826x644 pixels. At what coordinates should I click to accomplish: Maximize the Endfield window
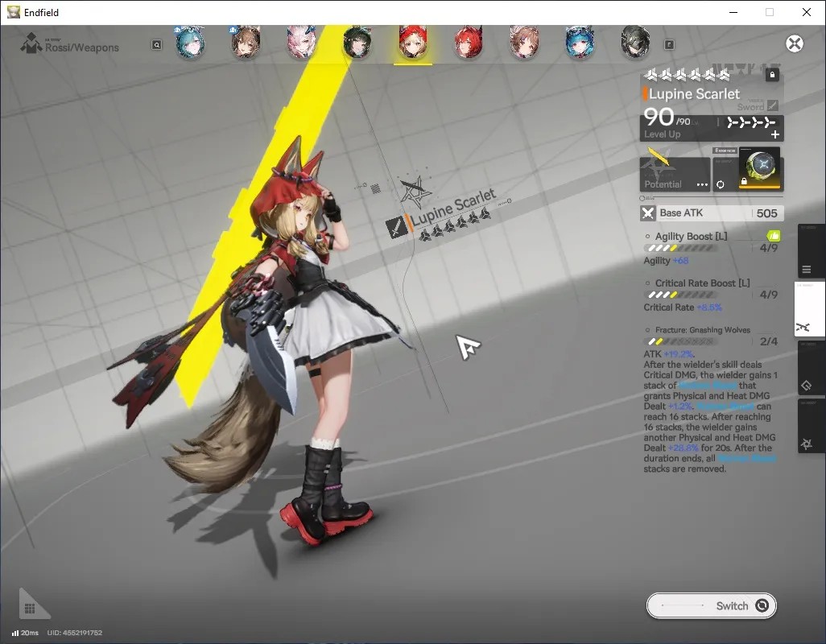[x=770, y=12]
